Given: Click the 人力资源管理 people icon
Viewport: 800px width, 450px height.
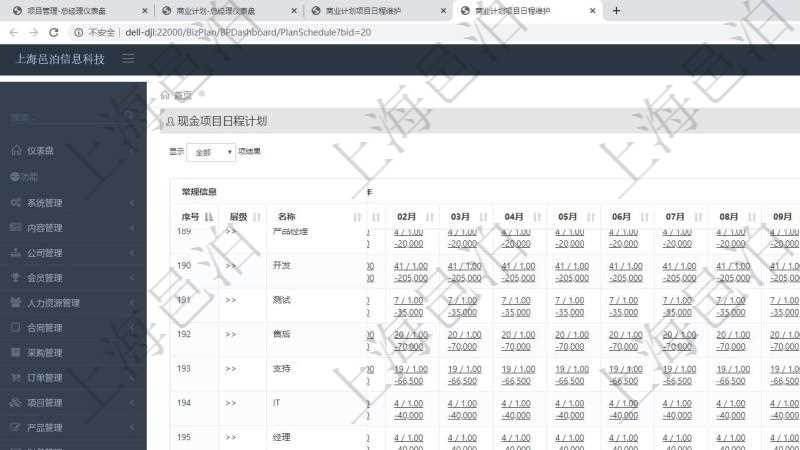Looking at the screenshot, I should tap(16, 303).
